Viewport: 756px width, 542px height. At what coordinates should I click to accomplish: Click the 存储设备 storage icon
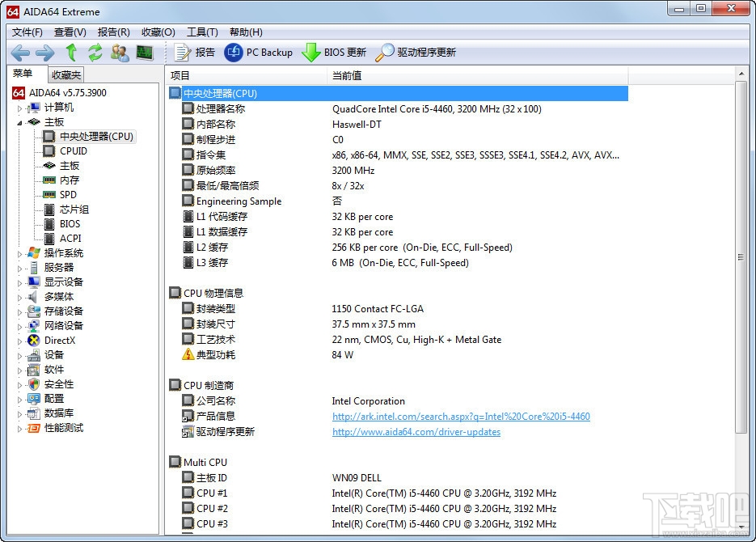tap(34, 311)
